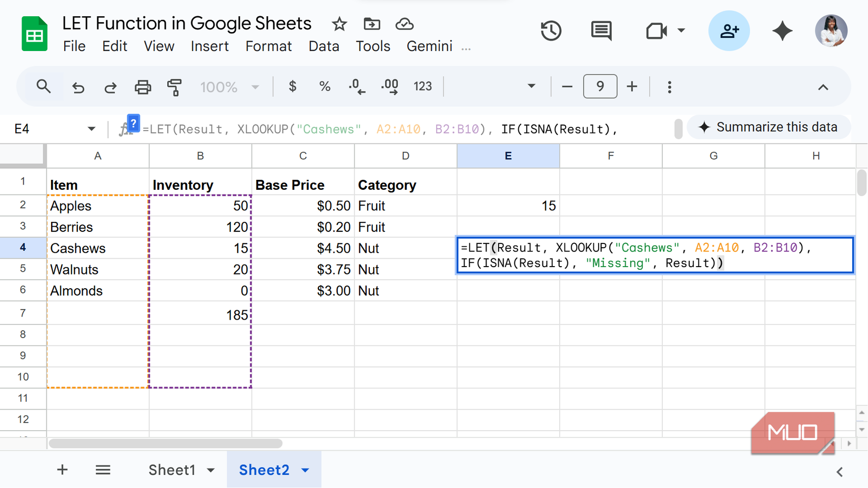Open the Meet camera dropdown arrow
This screenshot has height=488, width=868.
(x=681, y=31)
